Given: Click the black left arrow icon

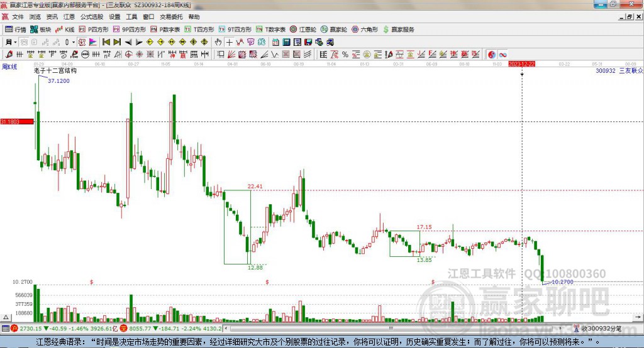Looking at the screenshot, I should [128, 42].
